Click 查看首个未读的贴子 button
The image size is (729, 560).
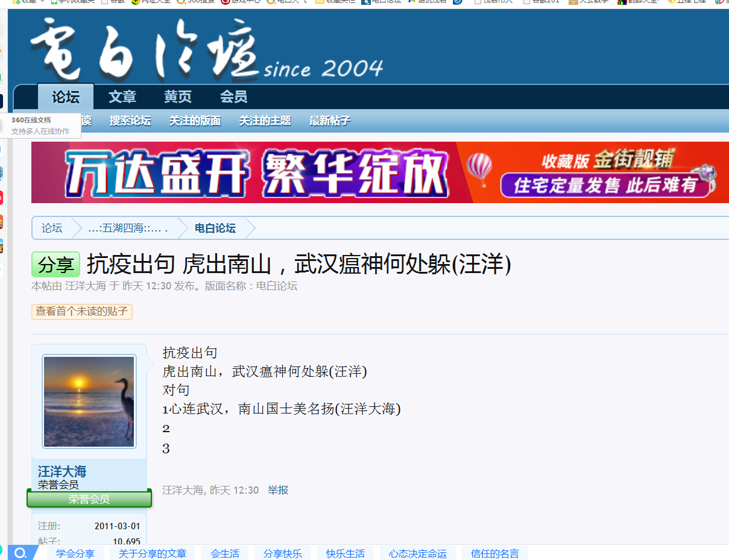click(81, 312)
